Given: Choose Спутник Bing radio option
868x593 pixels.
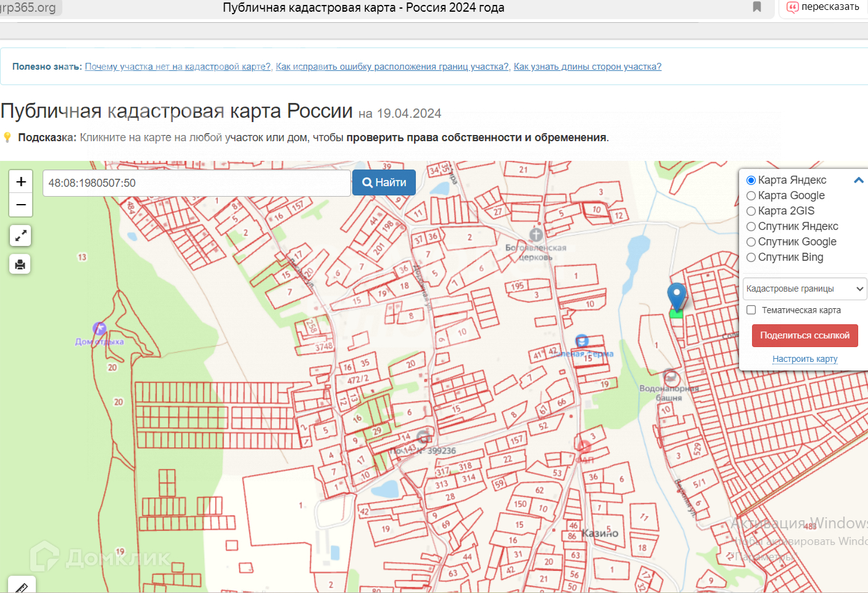Looking at the screenshot, I should 751,258.
